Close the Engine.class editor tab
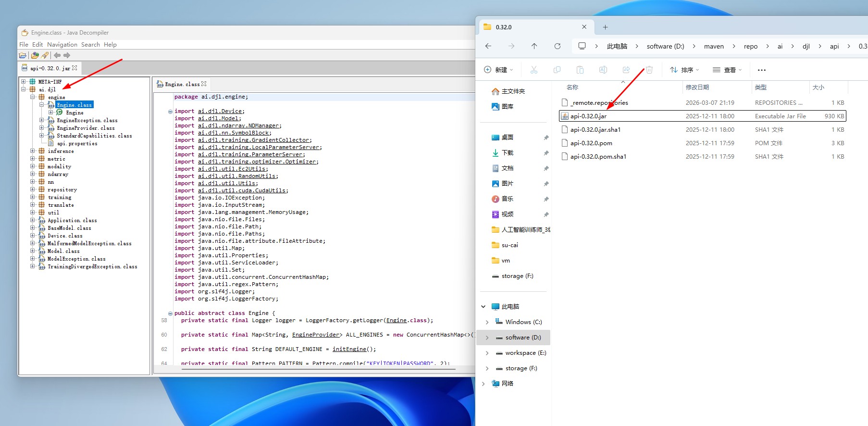868x426 pixels. click(x=204, y=84)
